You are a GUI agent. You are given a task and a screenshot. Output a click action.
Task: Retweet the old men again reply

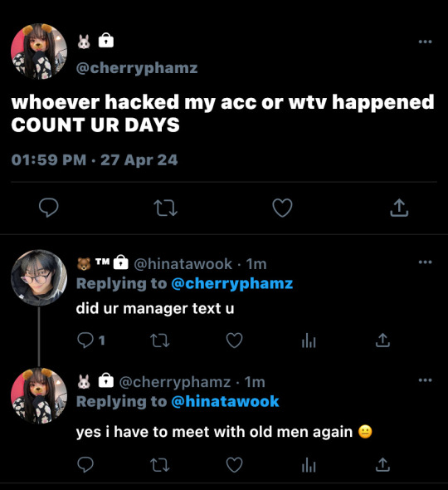point(160,465)
